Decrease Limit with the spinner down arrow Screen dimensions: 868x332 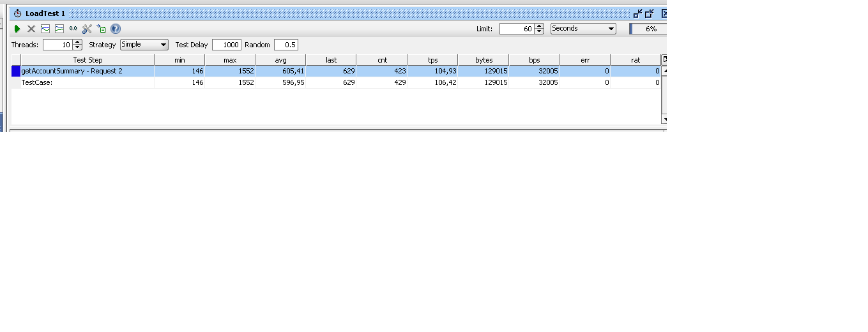pos(539,31)
